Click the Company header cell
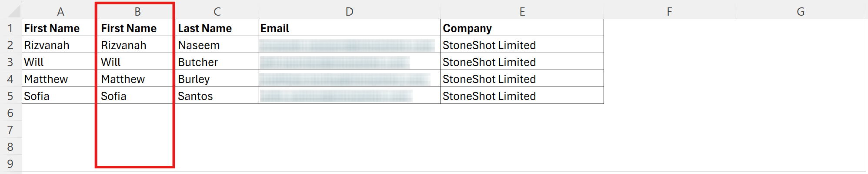The image size is (868, 174). click(522, 28)
